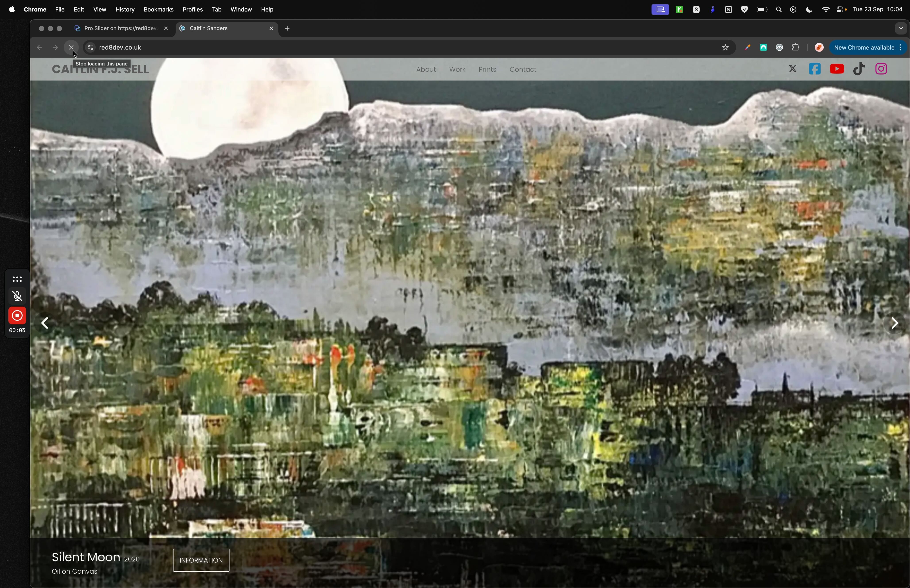Screen dimensions: 910x588
Task: Open a new tab
Action: click(x=287, y=28)
